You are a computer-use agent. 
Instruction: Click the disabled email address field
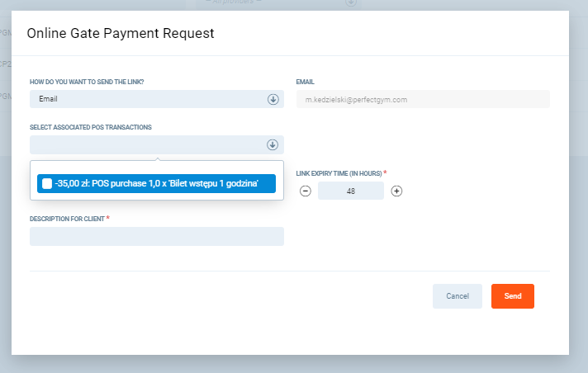click(423, 99)
